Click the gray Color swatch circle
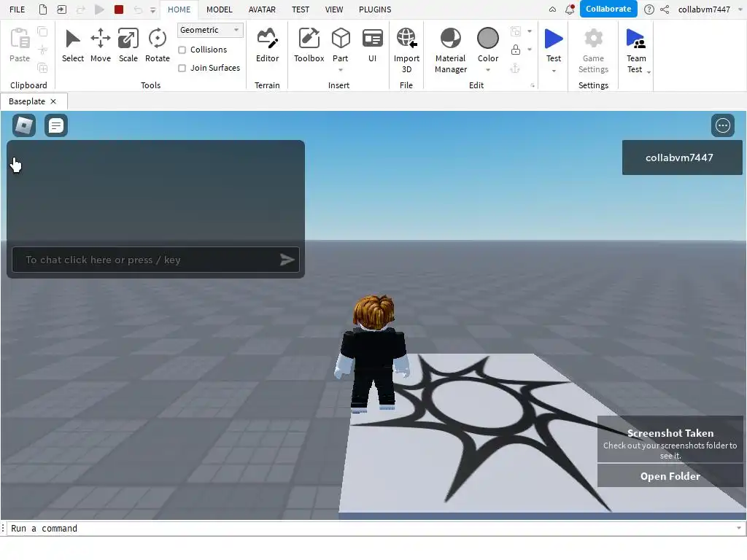The width and height of the screenshot is (747, 560). tap(488, 38)
